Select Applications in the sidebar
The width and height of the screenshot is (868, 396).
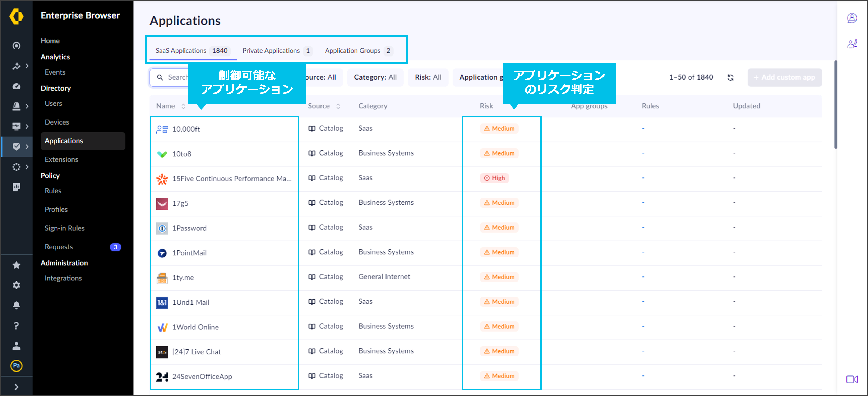coord(83,141)
